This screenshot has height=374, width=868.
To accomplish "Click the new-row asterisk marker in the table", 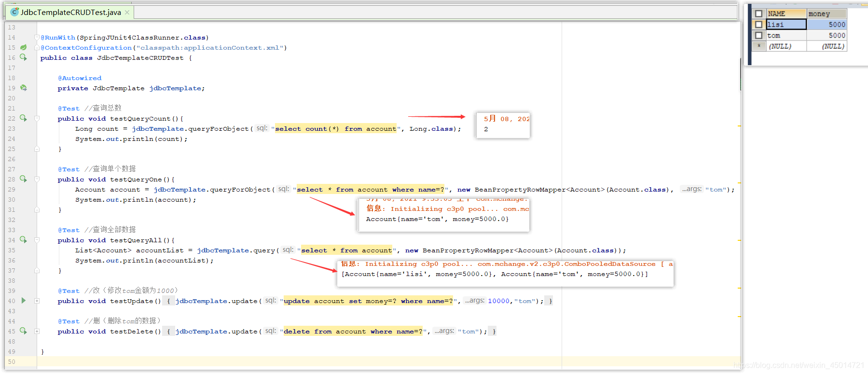I will pyautogui.click(x=759, y=46).
